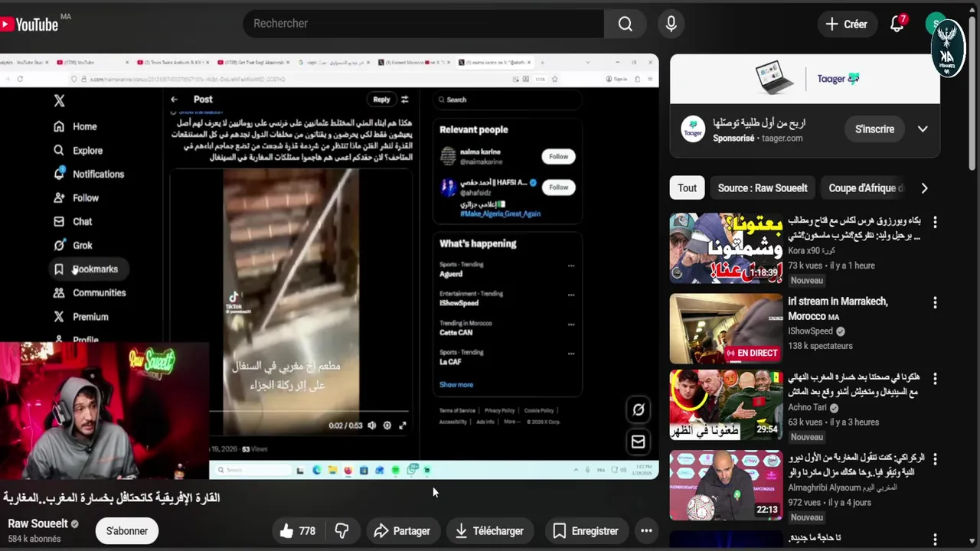
Task: Select the Coupe d'Afrique chip
Action: click(x=865, y=187)
